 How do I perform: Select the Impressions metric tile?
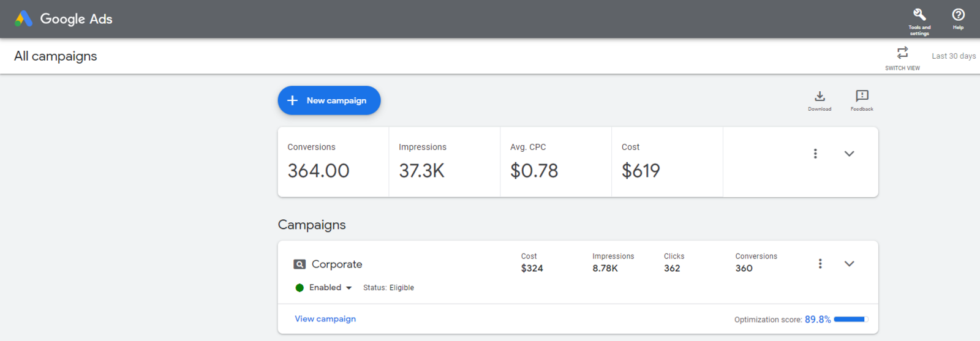click(445, 162)
